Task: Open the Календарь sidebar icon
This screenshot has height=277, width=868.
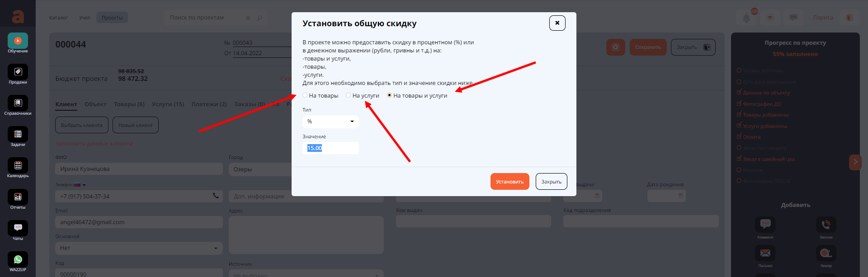Action: pyautogui.click(x=18, y=166)
